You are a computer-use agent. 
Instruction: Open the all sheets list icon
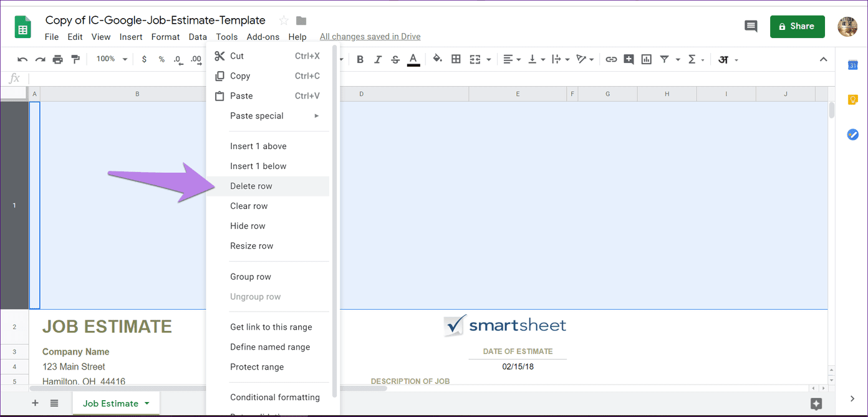[54, 403]
